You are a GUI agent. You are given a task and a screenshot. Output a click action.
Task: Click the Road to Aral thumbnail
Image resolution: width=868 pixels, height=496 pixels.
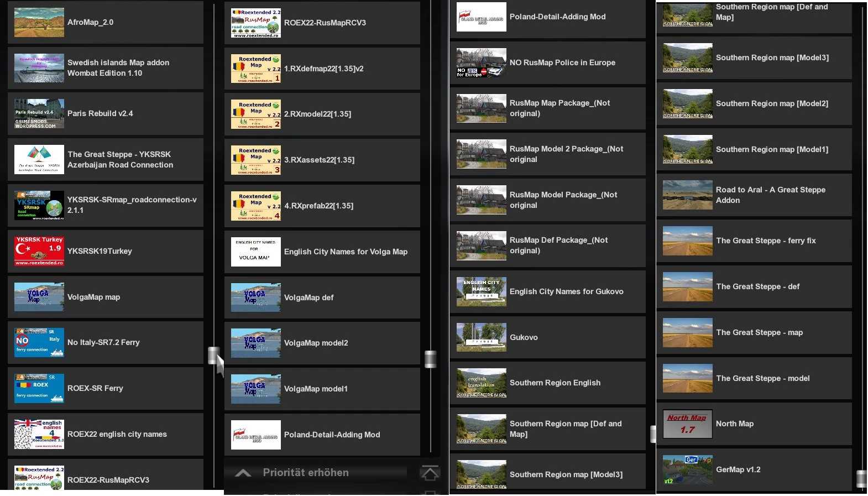(687, 195)
